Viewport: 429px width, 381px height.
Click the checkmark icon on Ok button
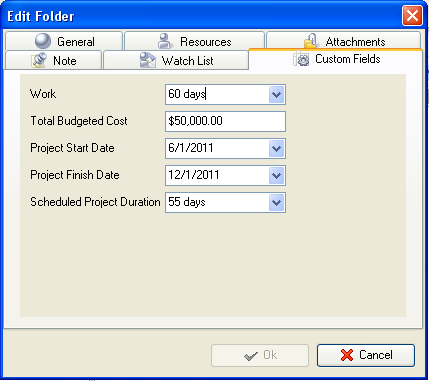point(251,356)
